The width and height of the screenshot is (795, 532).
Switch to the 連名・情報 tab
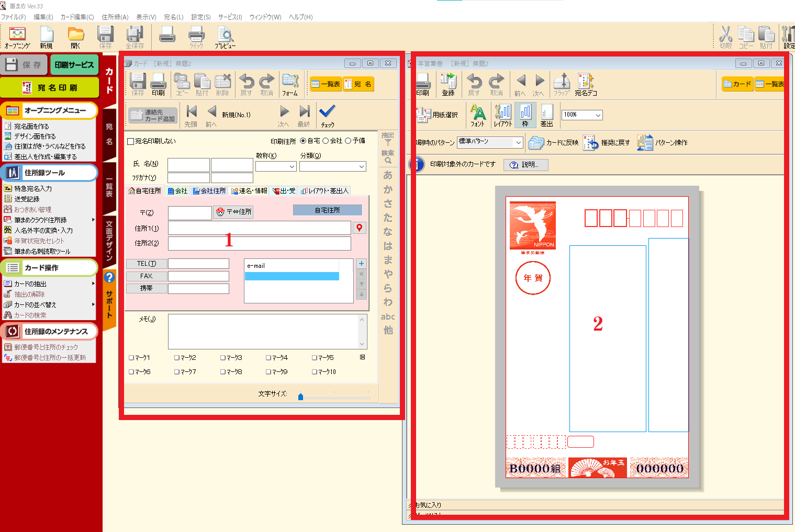click(x=249, y=191)
